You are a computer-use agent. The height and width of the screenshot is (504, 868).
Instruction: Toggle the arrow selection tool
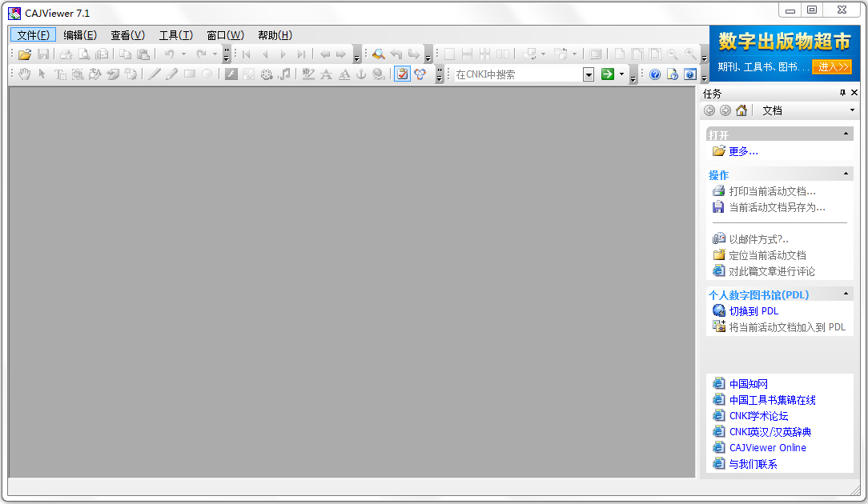tap(41, 74)
